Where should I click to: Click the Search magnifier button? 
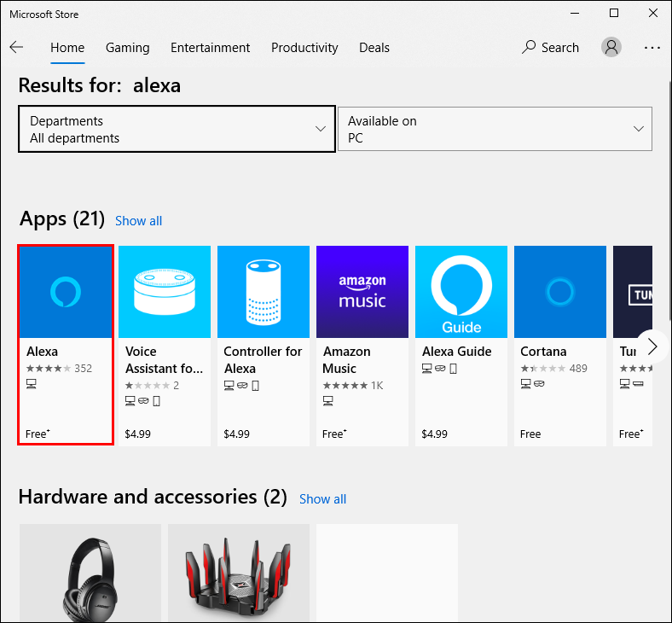click(x=550, y=47)
